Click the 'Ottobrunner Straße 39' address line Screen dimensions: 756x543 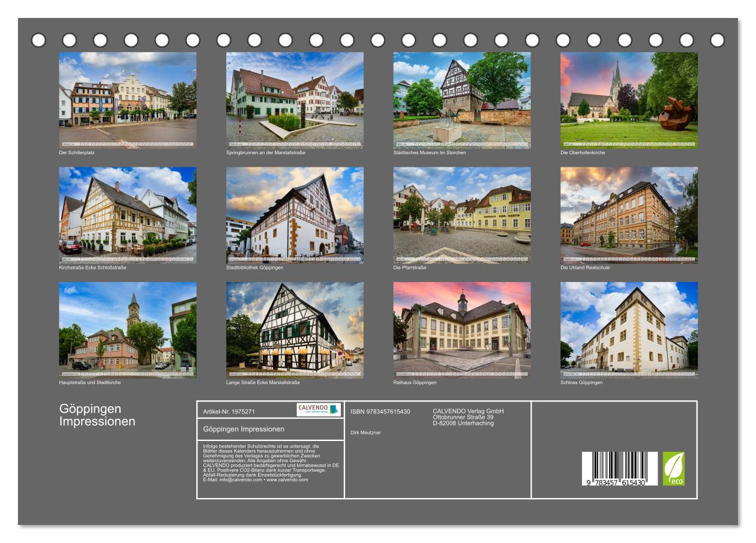[x=463, y=417]
